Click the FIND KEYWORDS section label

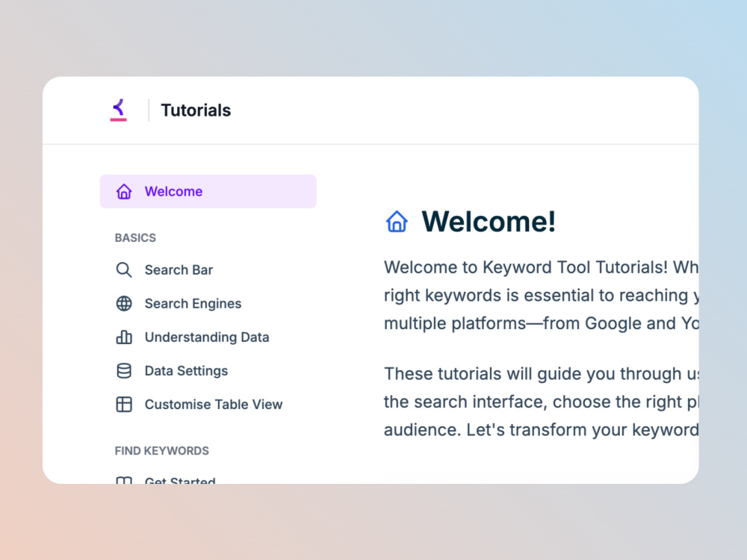click(162, 450)
